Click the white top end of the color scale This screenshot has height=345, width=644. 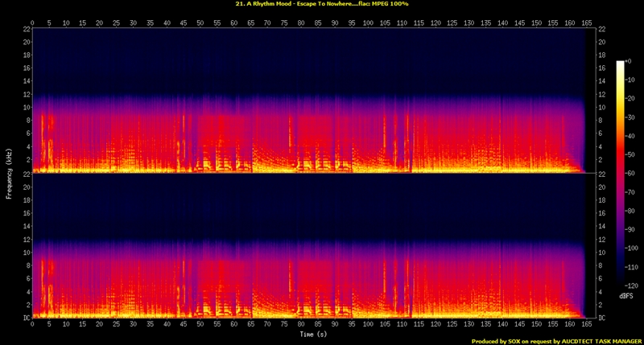pyautogui.click(x=620, y=64)
